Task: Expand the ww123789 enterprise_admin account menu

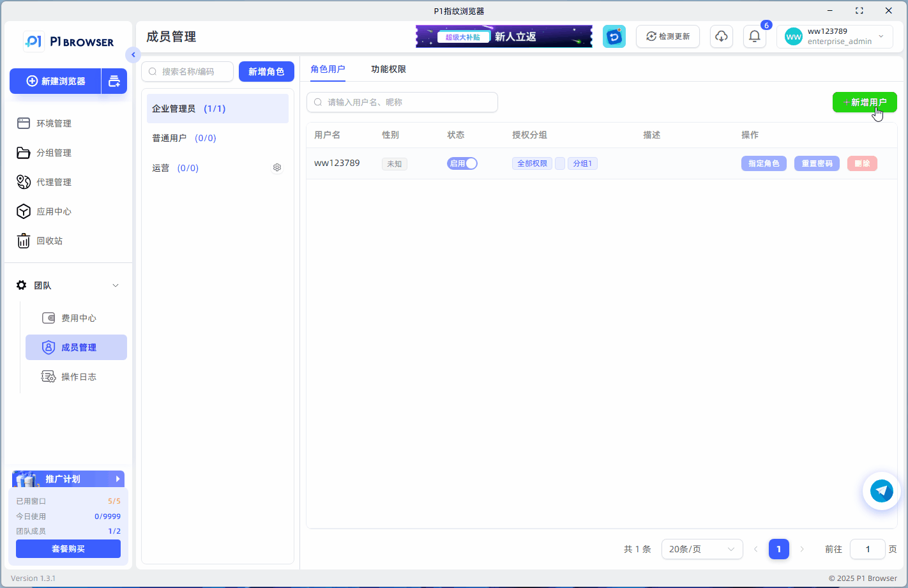Action: [x=835, y=36]
